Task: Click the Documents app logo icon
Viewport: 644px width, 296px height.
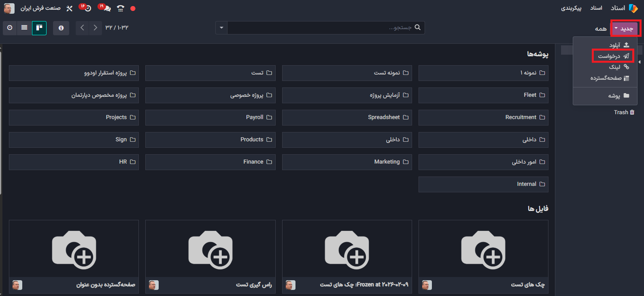Action: tap(633, 9)
